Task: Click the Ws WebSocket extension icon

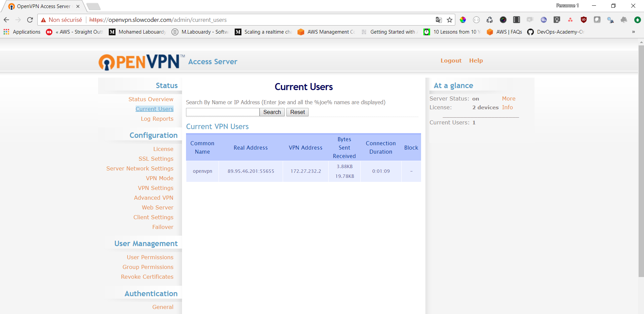Action: pyautogui.click(x=544, y=20)
